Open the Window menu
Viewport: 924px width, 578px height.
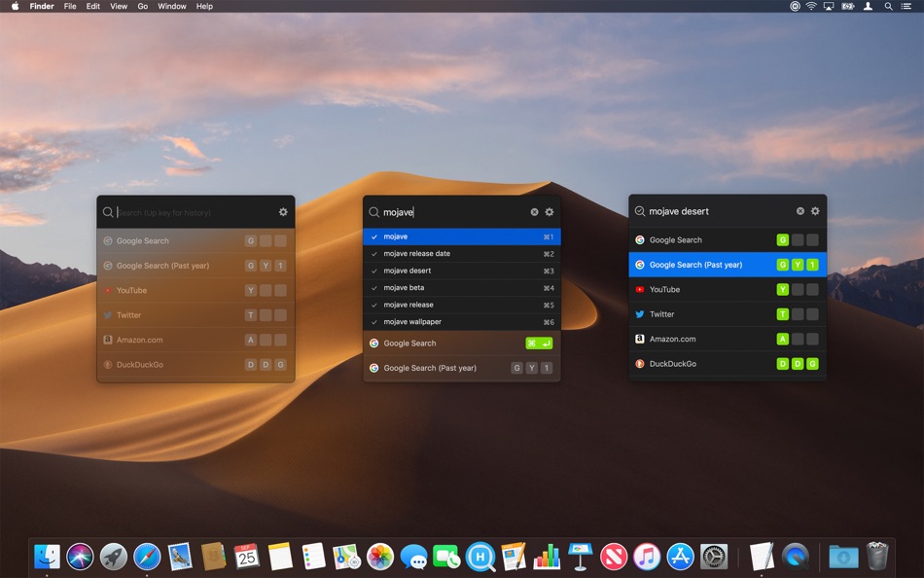point(172,6)
